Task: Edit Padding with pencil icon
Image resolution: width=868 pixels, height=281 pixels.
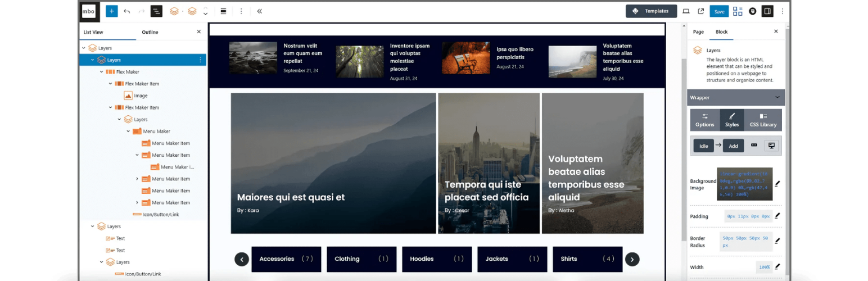Action: (777, 216)
